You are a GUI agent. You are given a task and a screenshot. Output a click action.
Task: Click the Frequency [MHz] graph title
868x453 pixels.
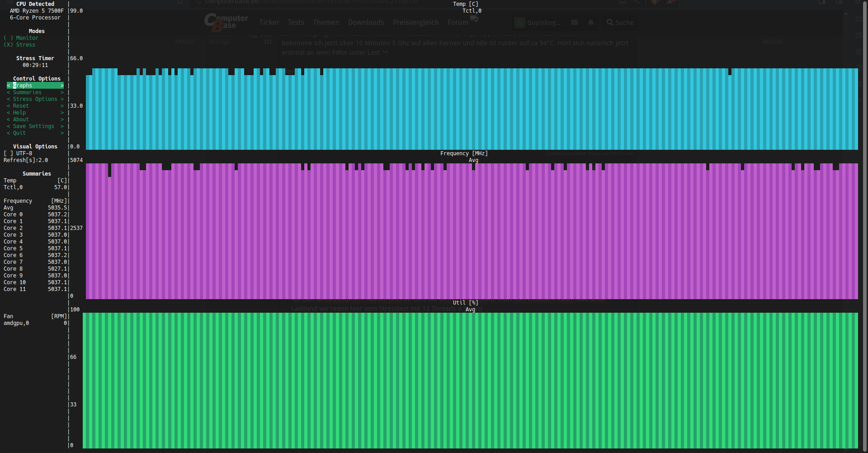pyautogui.click(x=464, y=153)
